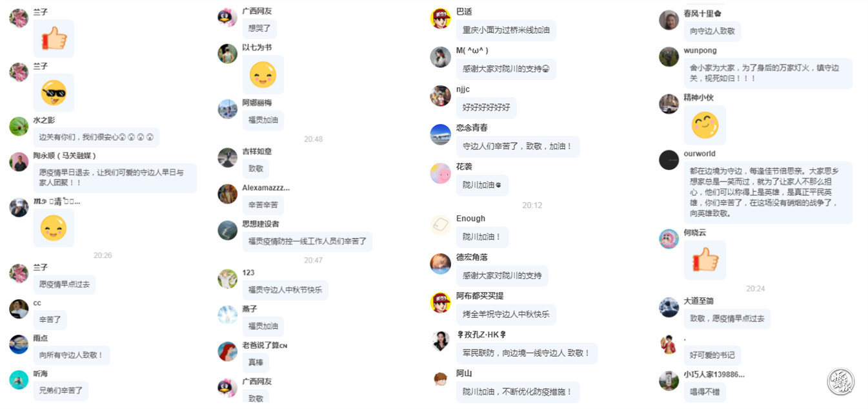The image size is (868, 409).
Task: Click the mermaid avatar of 老爸说了算
Action: (227, 351)
